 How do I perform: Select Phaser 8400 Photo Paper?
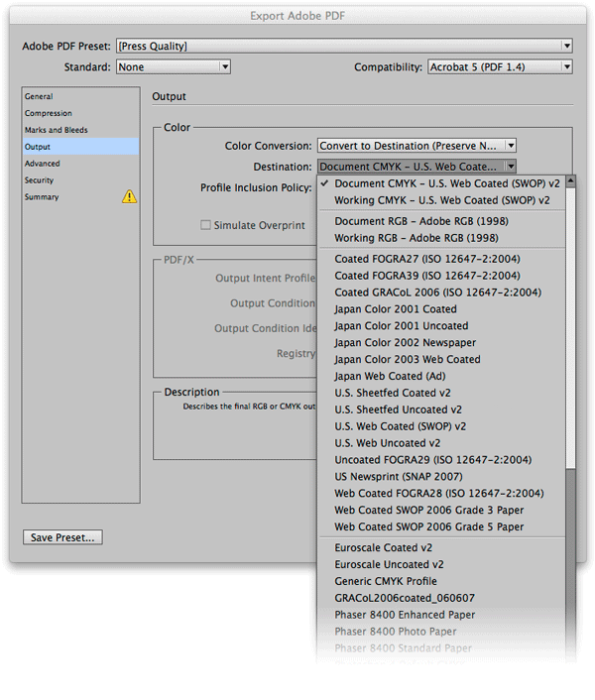(x=441, y=632)
